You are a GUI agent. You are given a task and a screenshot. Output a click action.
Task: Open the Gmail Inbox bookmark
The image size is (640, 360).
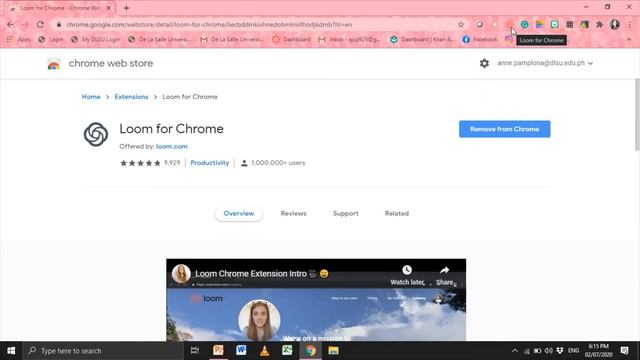tap(349, 39)
